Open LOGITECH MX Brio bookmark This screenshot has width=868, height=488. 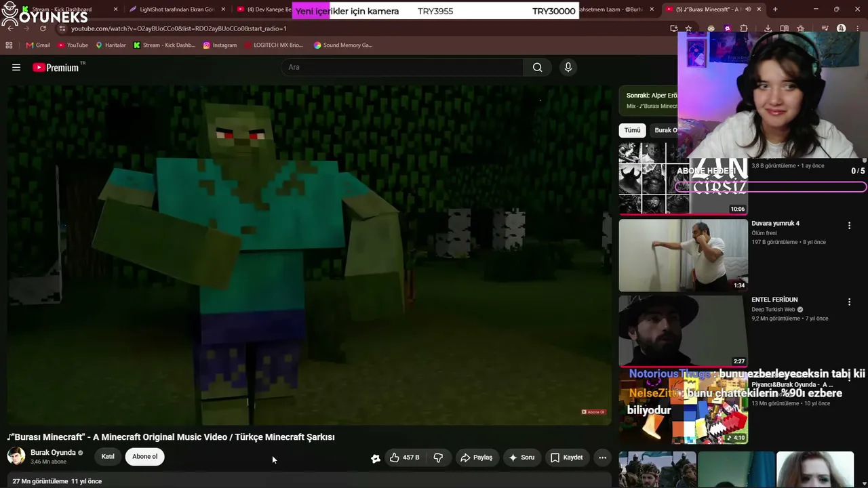tap(273, 45)
